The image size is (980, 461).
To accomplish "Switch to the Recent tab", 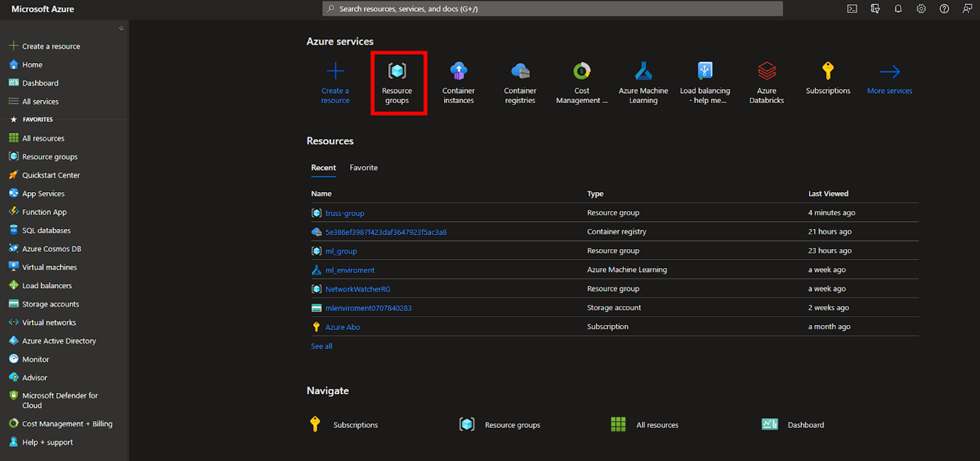I will (323, 168).
